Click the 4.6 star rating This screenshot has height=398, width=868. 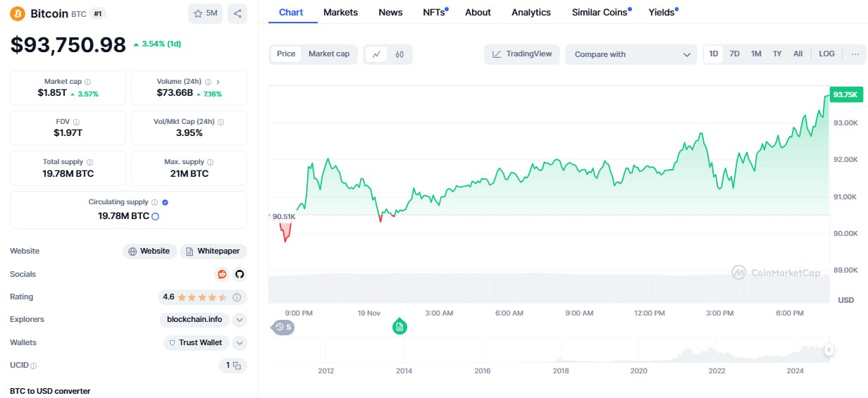[x=195, y=297]
